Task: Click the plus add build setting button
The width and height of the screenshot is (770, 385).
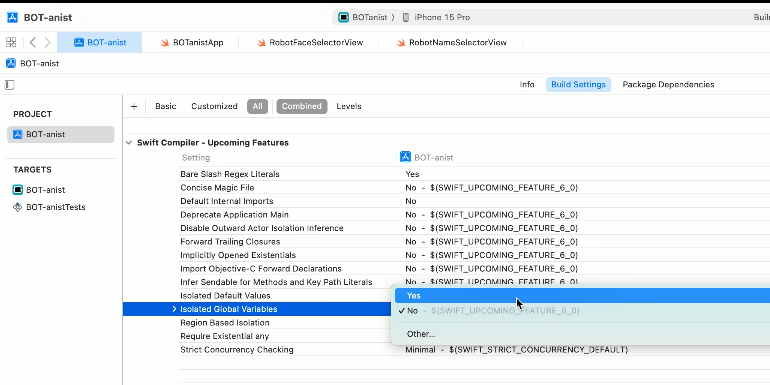Action: tap(134, 106)
